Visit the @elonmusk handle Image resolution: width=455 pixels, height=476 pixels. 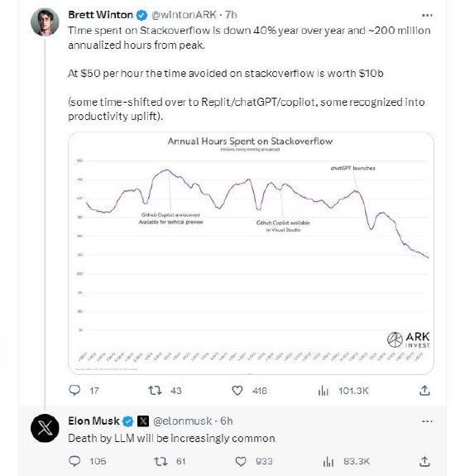[182, 421]
